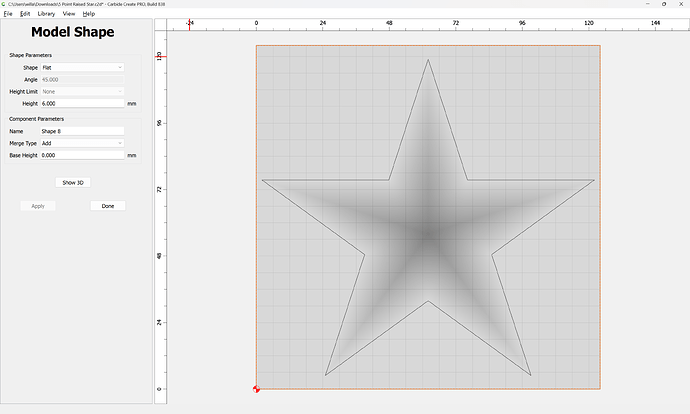Viewport: 690px width, 414px height.
Task: Expand the Shape dropdown set to Flat
Action: (x=82, y=67)
